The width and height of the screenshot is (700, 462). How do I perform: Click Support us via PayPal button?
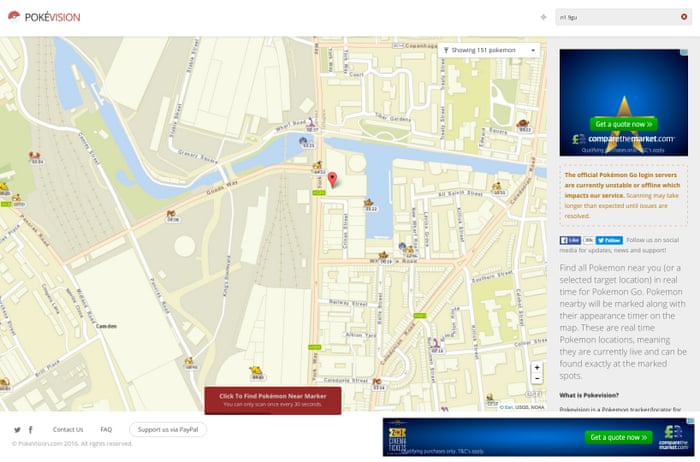pos(167,429)
